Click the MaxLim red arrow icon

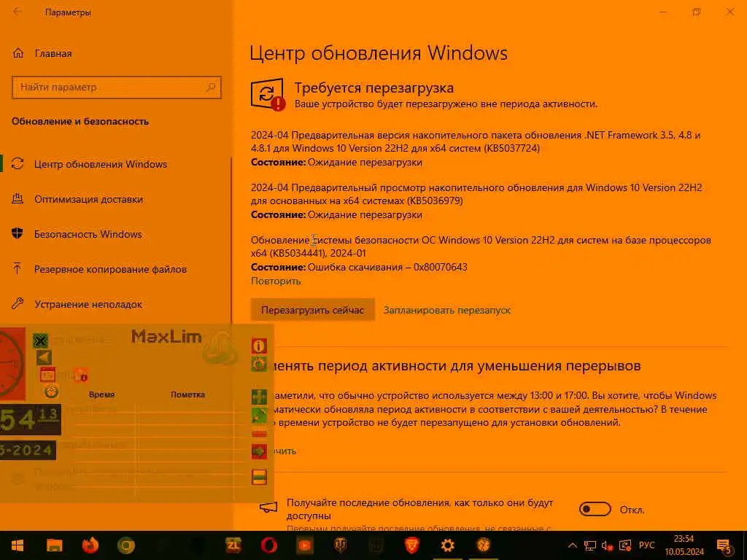point(259,451)
